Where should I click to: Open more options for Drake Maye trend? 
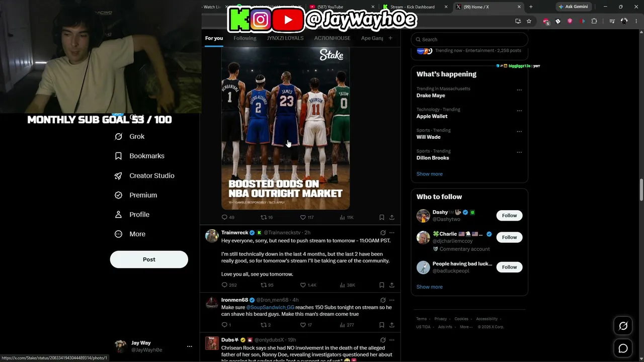point(519,90)
